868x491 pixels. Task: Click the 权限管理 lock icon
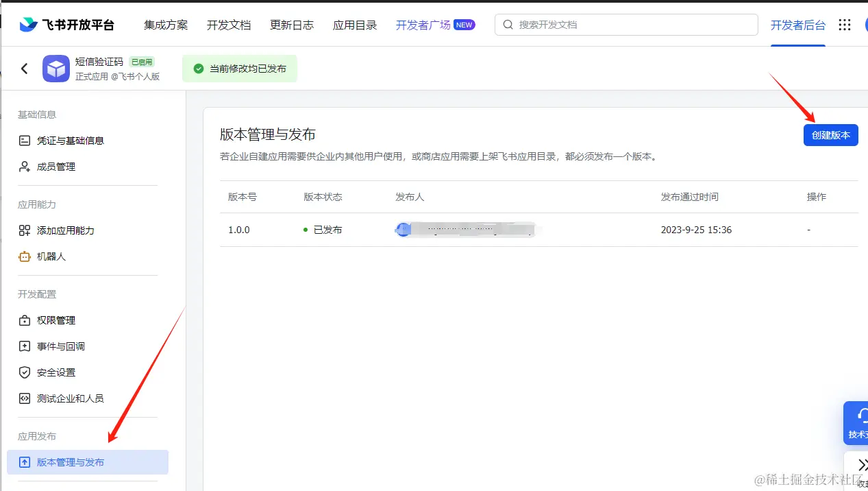coord(25,320)
